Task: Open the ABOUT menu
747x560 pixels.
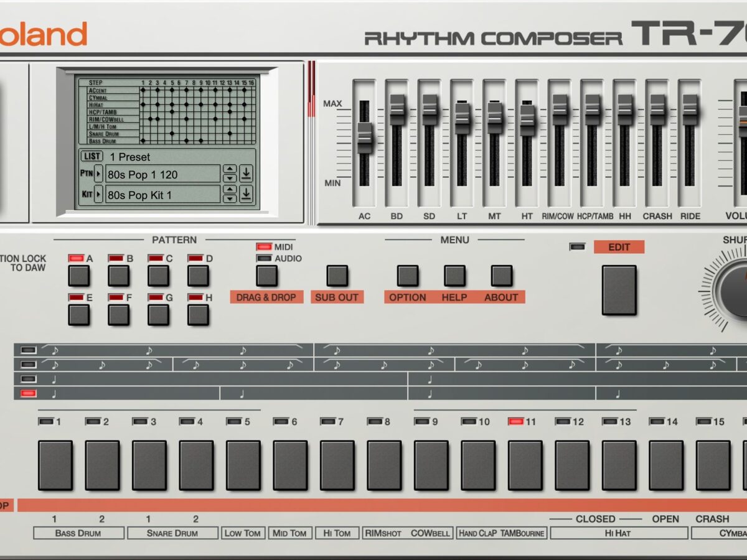Action: click(502, 276)
